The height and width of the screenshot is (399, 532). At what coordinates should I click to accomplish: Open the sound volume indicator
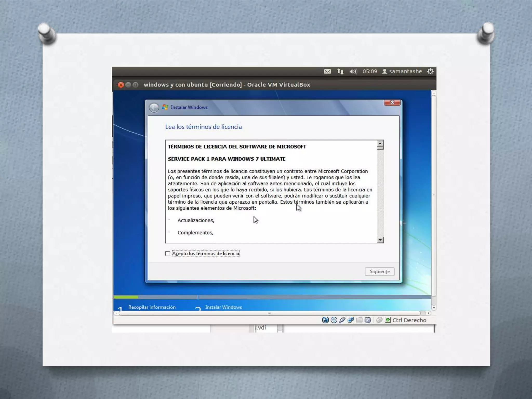pyautogui.click(x=353, y=71)
